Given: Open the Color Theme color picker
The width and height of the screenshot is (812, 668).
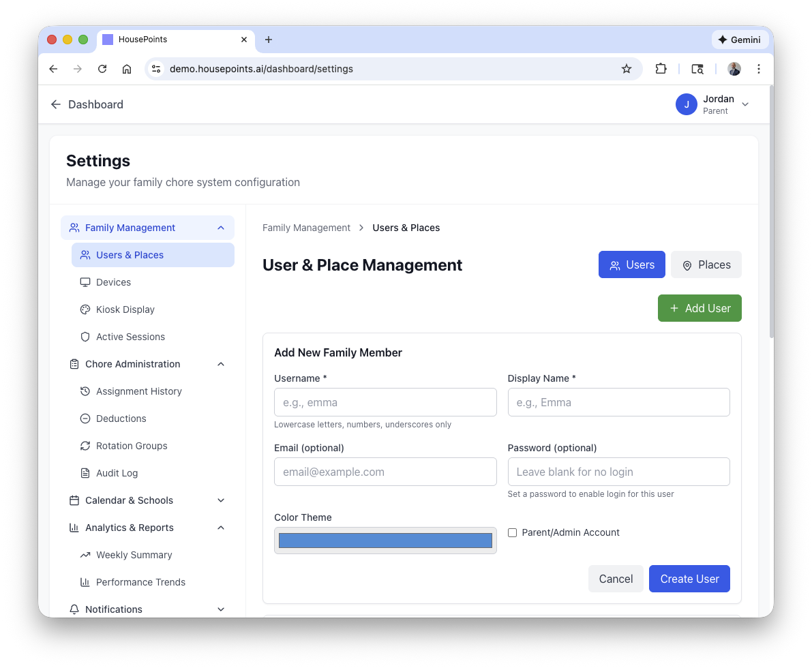Looking at the screenshot, I should (x=385, y=541).
